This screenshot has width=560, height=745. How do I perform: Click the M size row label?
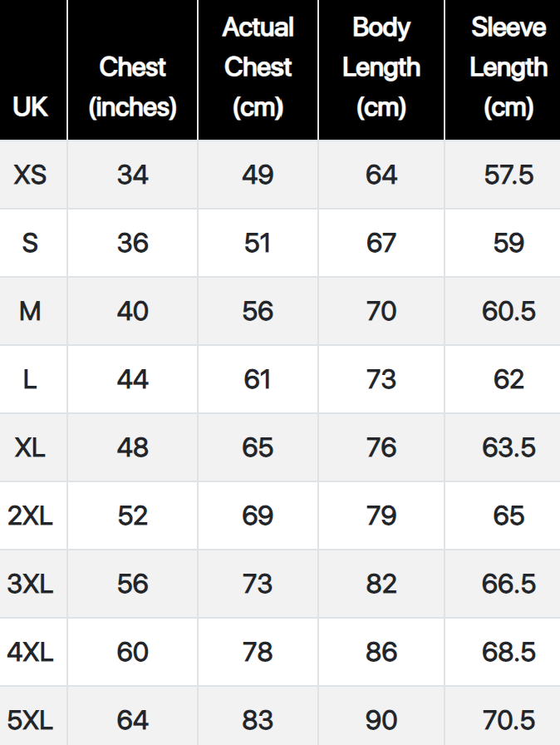click(31, 311)
